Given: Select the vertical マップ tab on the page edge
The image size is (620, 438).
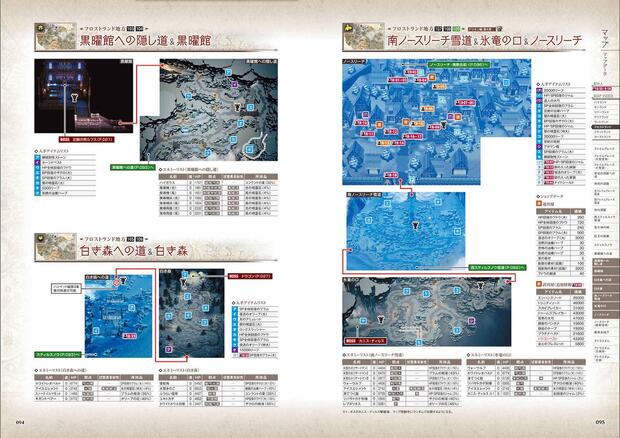Looking at the screenshot, I should coord(605,38).
